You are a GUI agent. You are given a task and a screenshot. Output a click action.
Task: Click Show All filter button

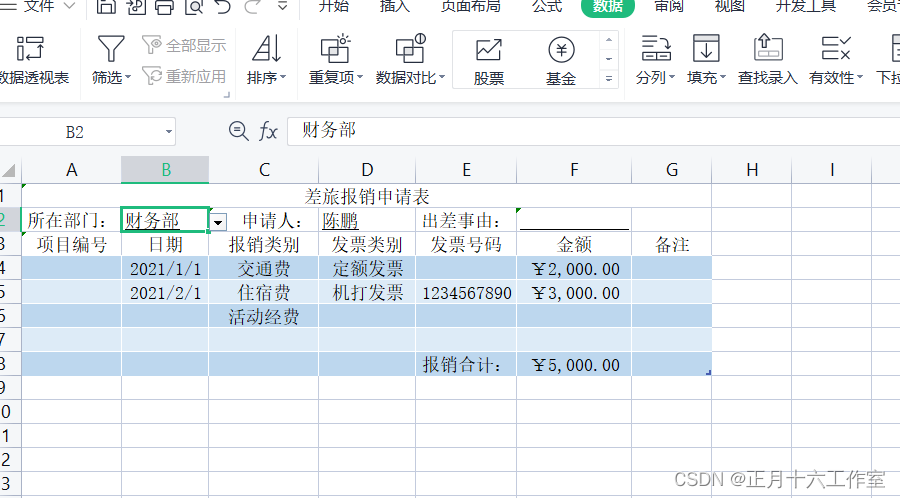pos(184,45)
